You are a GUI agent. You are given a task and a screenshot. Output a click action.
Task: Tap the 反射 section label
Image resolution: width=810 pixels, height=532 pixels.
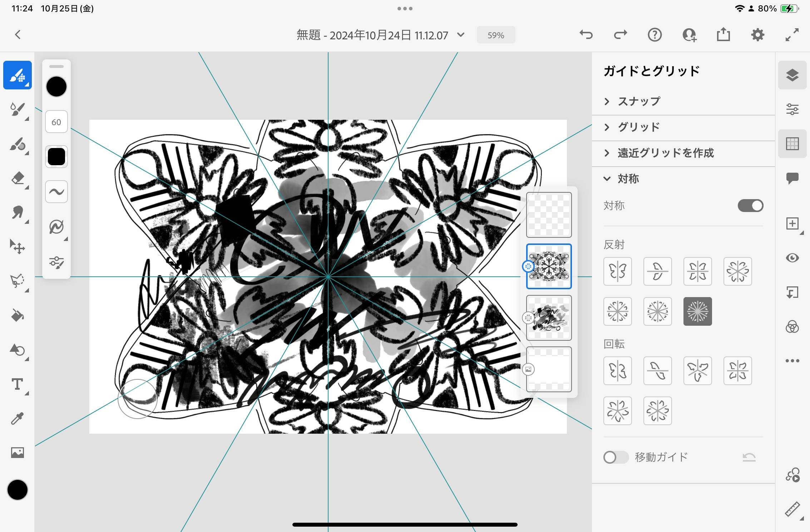(614, 245)
